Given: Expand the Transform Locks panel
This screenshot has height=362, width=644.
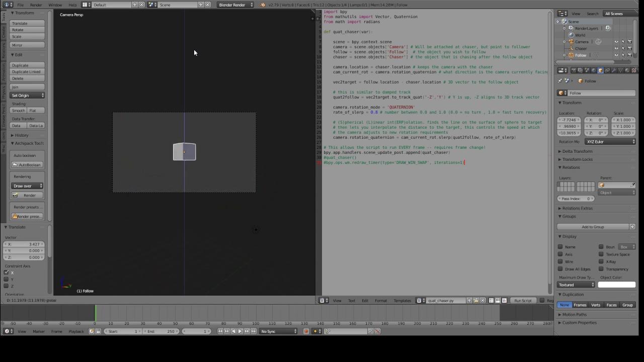Looking at the screenshot, I should [577, 159].
